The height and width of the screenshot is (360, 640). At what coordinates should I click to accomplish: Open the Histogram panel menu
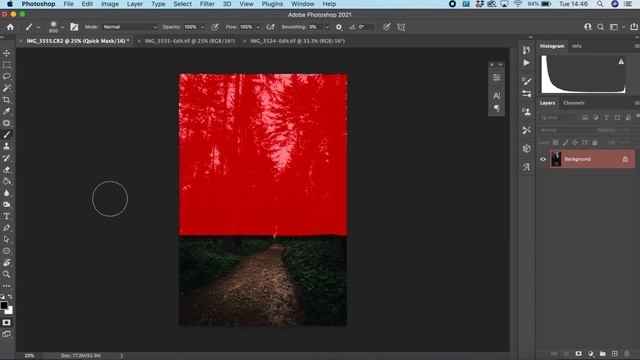[637, 46]
